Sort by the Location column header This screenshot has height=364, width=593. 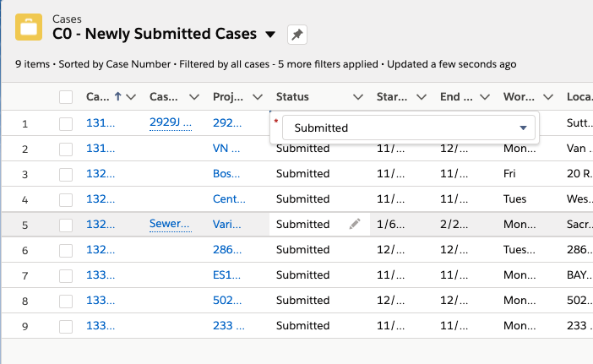click(577, 97)
